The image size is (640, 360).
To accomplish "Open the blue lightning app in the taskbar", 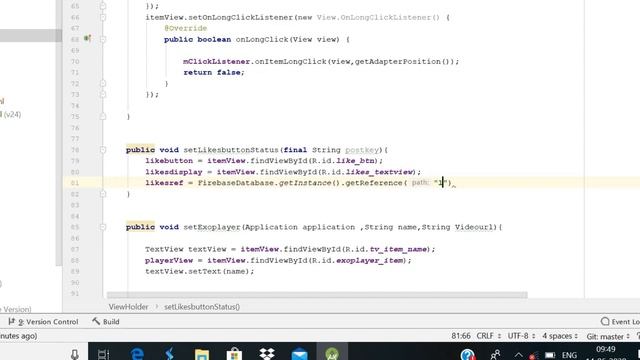I will pyautogui.click(x=169, y=354).
